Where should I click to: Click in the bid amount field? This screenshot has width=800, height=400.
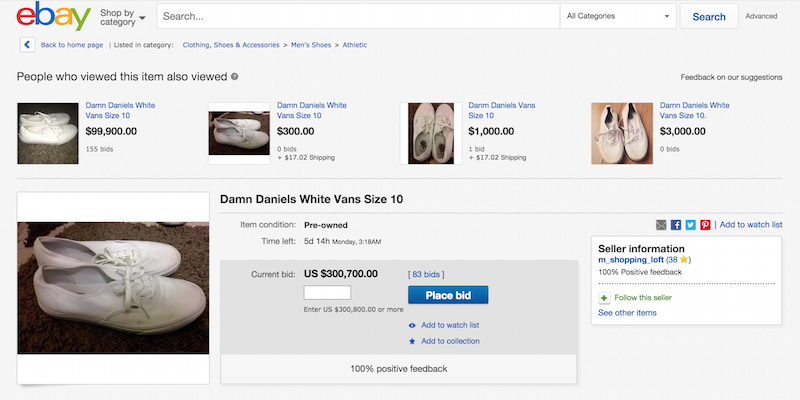pyautogui.click(x=327, y=293)
